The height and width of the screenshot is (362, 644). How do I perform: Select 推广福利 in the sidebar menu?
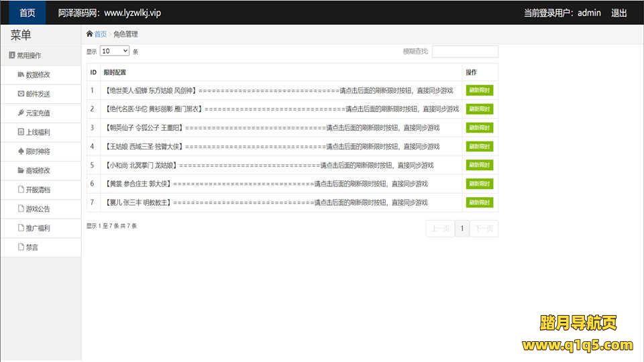tap(38, 228)
